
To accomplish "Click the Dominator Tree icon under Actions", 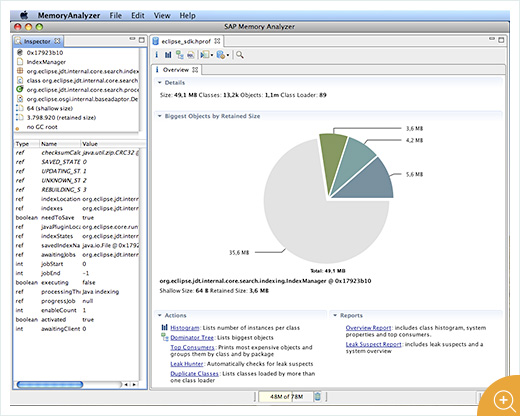I will coord(165,337).
